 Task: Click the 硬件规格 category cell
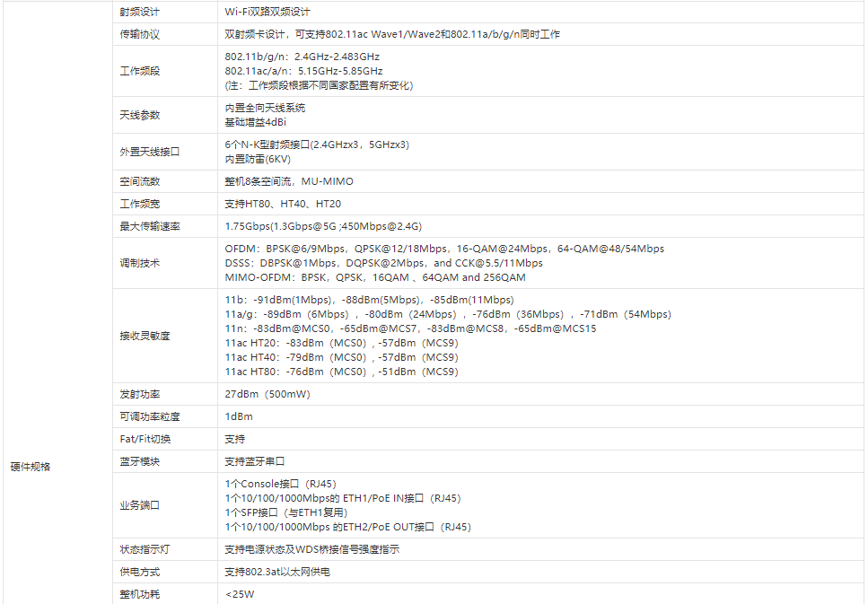(x=31, y=467)
